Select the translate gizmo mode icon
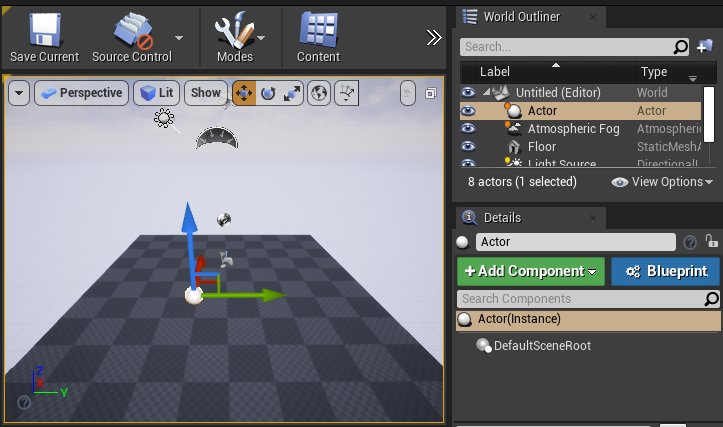This screenshot has height=427, width=723. pyautogui.click(x=243, y=93)
